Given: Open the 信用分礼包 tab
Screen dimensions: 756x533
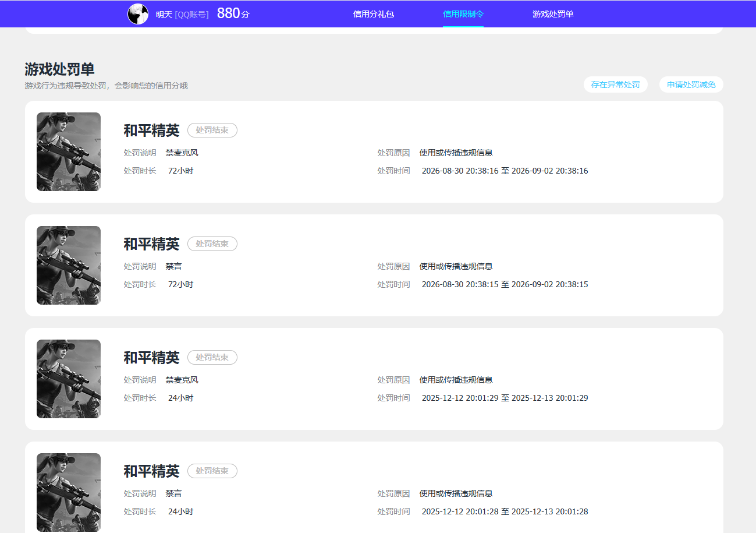Looking at the screenshot, I should click(374, 14).
